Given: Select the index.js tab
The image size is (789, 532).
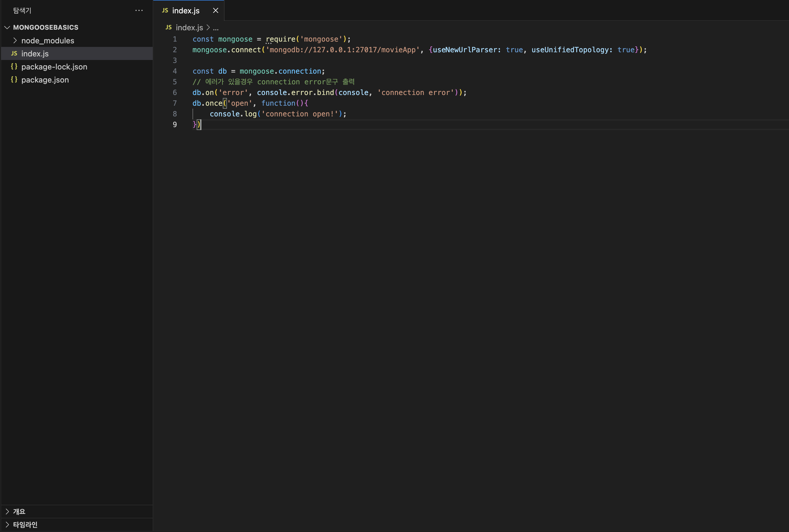Looking at the screenshot, I should [x=186, y=10].
